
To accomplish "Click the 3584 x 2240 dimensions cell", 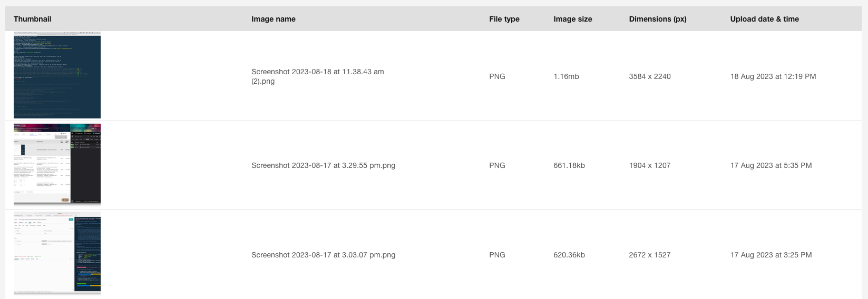I will click(x=650, y=76).
